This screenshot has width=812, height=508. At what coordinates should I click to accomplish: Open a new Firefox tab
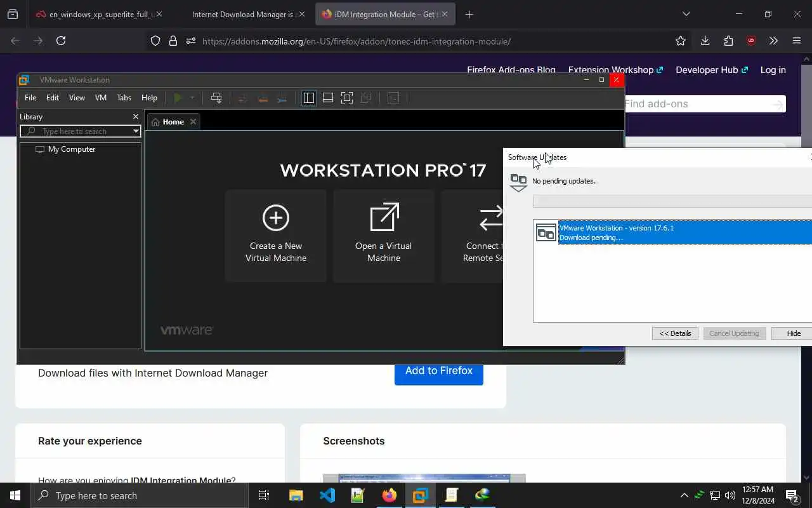click(469, 14)
